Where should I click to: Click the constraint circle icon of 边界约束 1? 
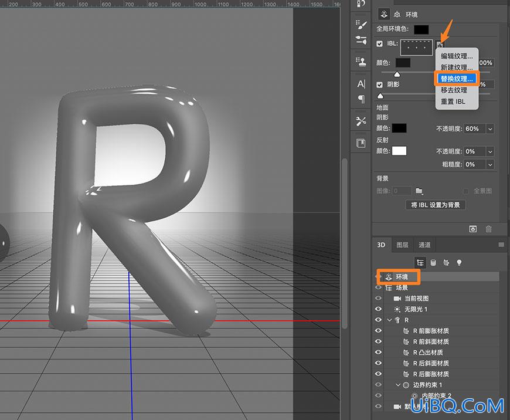(x=406, y=385)
